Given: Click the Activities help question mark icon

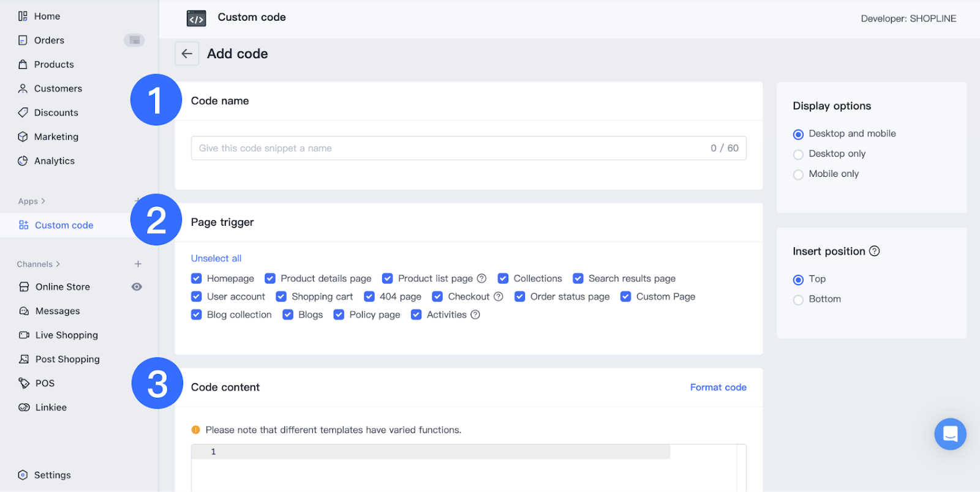Looking at the screenshot, I should click(x=475, y=315).
